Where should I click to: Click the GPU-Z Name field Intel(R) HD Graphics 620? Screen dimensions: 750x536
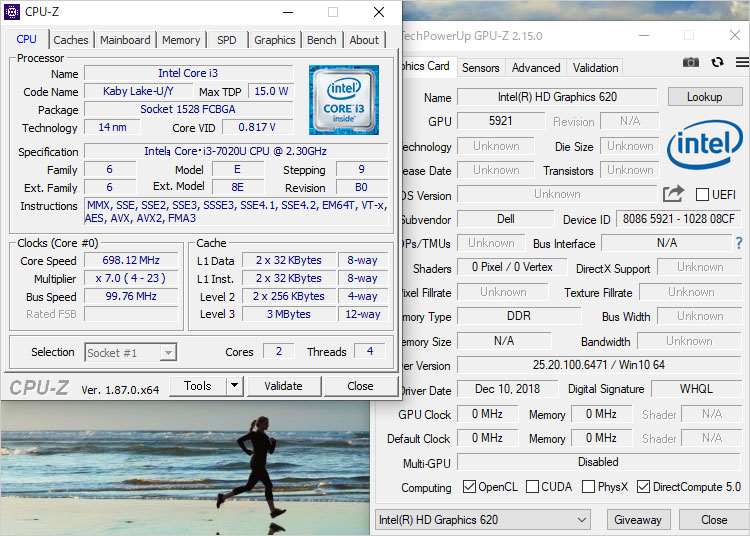click(557, 97)
